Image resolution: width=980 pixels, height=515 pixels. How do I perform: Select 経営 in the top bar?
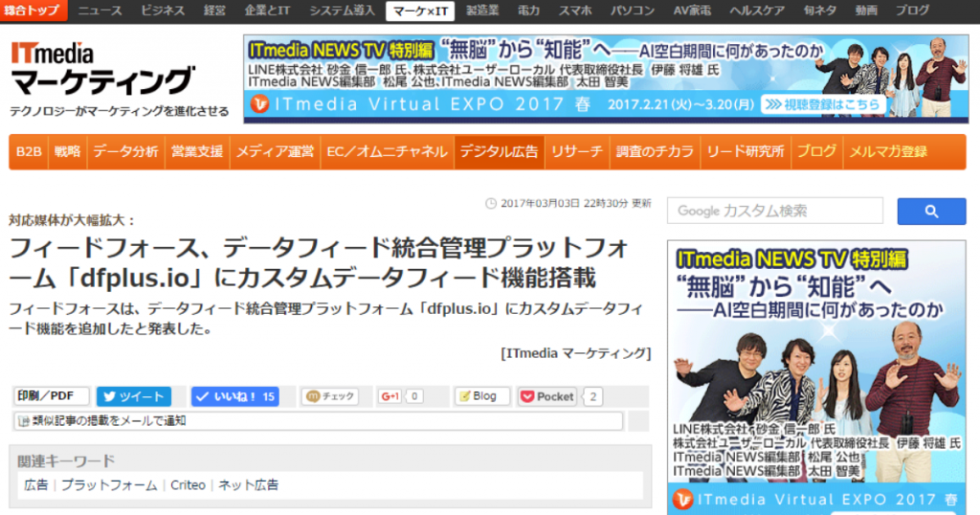[x=214, y=11]
